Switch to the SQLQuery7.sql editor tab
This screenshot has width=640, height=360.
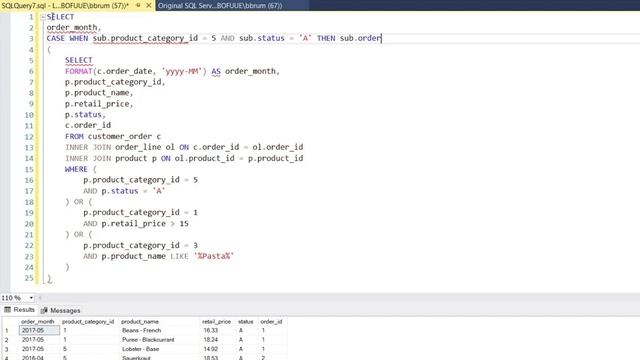click(65, 5)
